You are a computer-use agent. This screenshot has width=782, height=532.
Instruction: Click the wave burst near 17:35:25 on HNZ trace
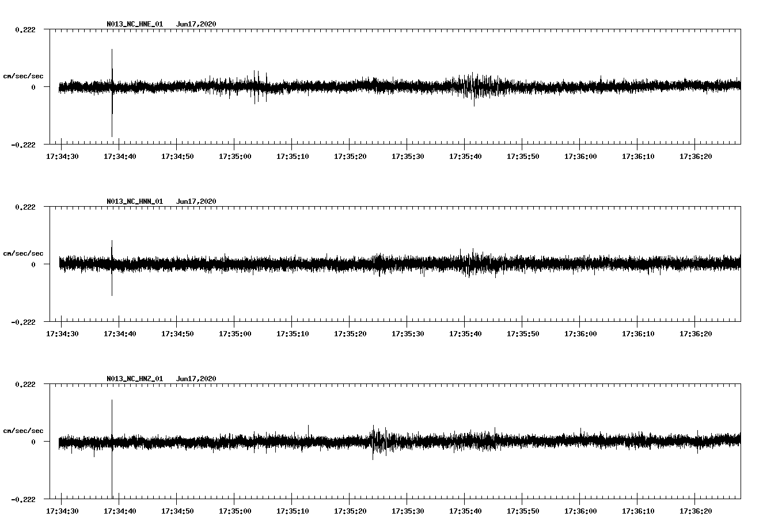(x=379, y=442)
